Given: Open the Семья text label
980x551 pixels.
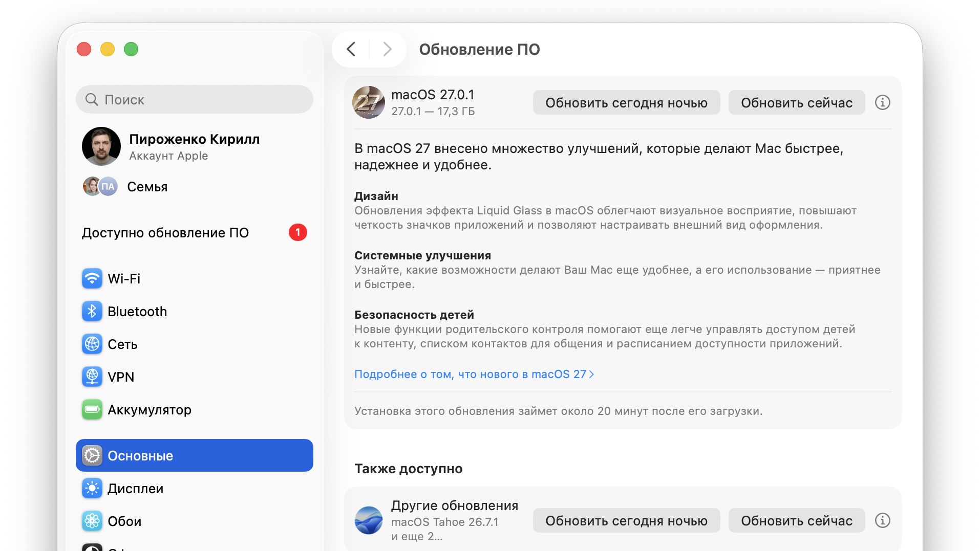Looking at the screenshot, I should (147, 187).
